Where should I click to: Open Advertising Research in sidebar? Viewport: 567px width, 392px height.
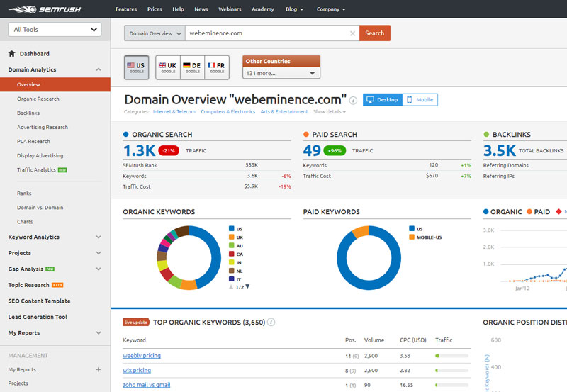(x=43, y=127)
